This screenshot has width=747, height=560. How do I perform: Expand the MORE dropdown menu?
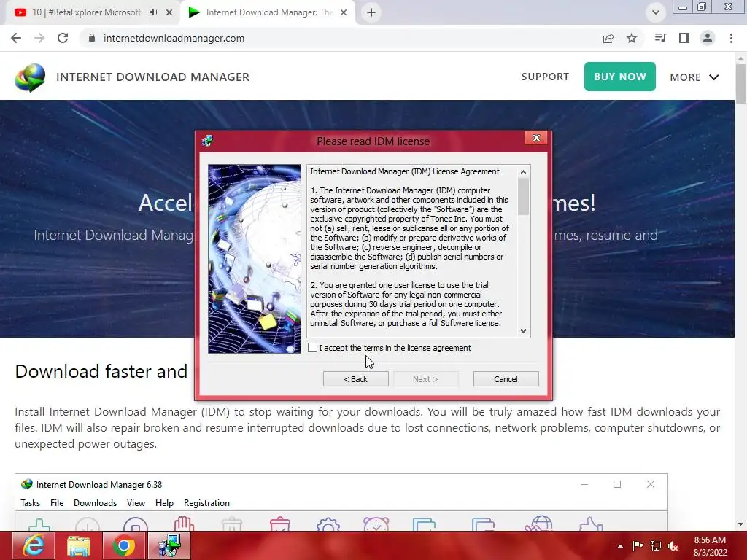tap(694, 77)
